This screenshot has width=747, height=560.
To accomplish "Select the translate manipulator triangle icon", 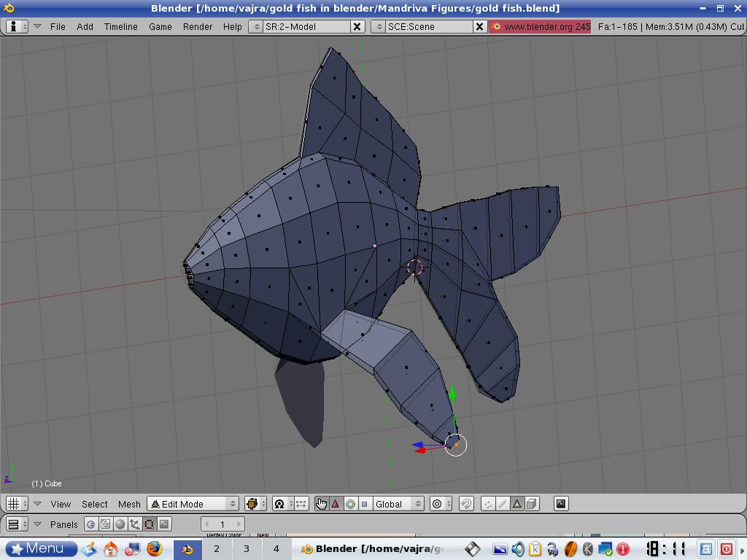I will tap(336, 504).
